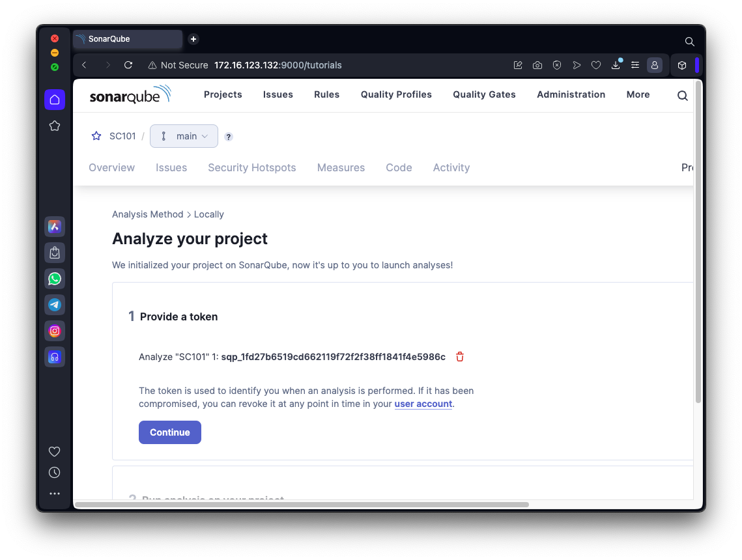The width and height of the screenshot is (742, 560).
Task: Favorite project SC101 with star icon
Action: coord(96,136)
